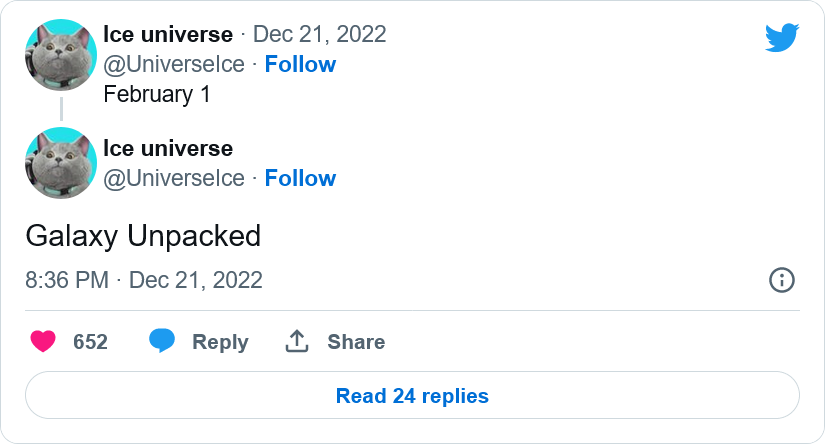The height and width of the screenshot is (444, 825).
Task: Follow @UniverseIce from the second tweet
Action: click(x=300, y=178)
